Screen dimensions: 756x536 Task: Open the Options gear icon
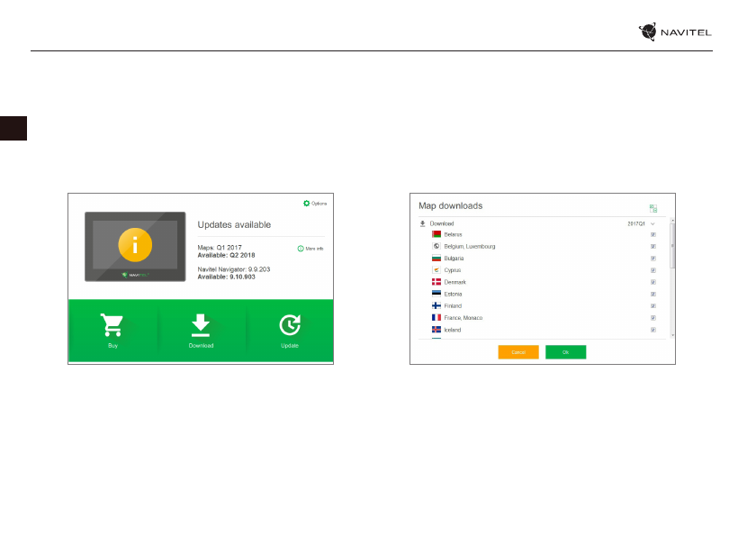(x=306, y=203)
